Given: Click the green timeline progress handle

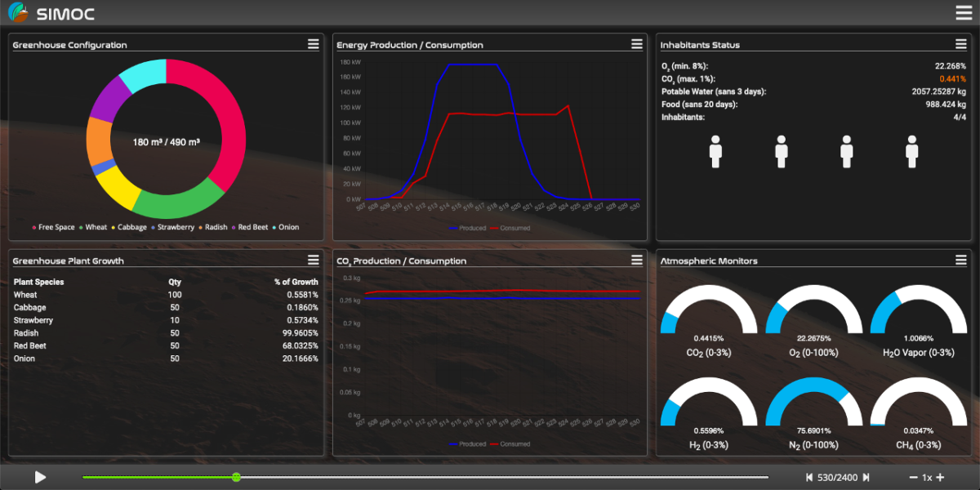Looking at the screenshot, I should click(x=236, y=477).
